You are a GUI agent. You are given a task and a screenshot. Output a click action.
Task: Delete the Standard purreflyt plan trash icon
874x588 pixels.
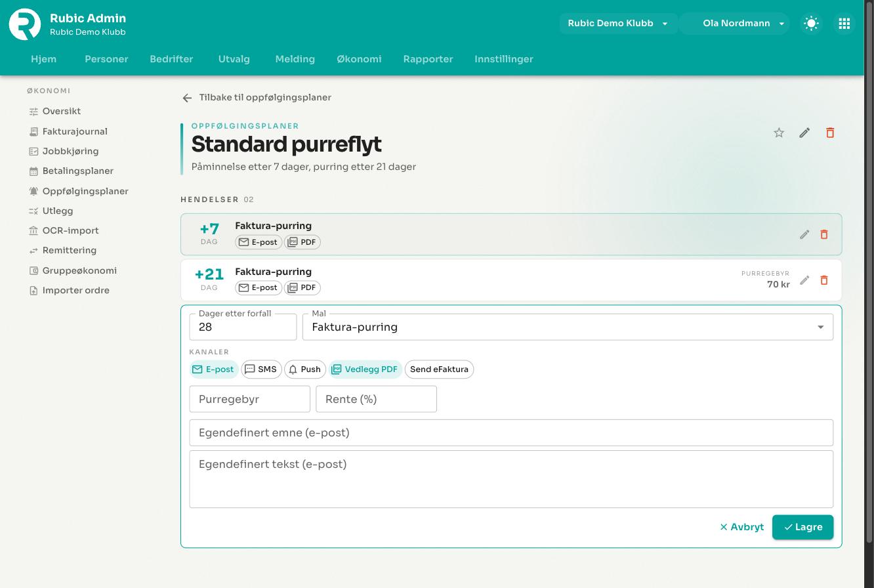click(x=830, y=133)
